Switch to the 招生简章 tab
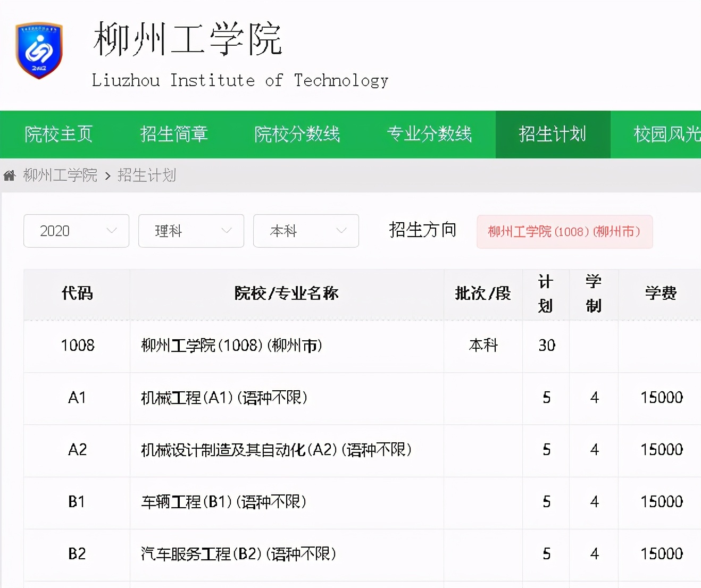 [x=174, y=135]
